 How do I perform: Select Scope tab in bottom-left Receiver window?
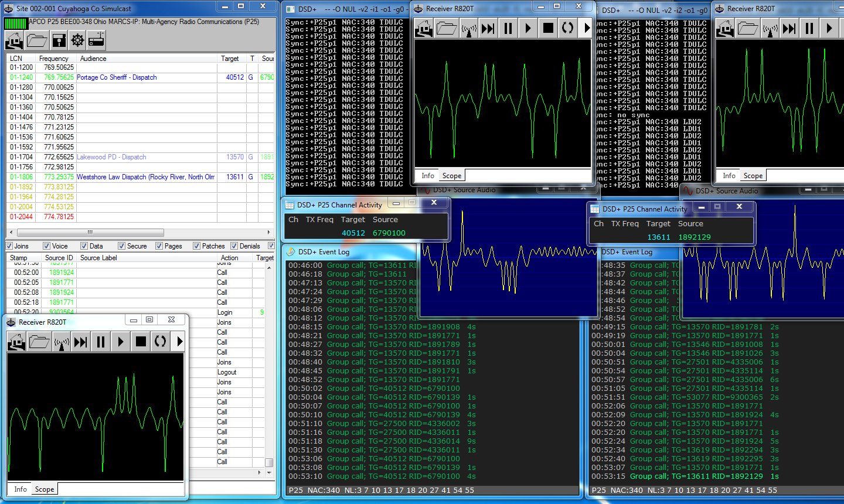tap(45, 489)
